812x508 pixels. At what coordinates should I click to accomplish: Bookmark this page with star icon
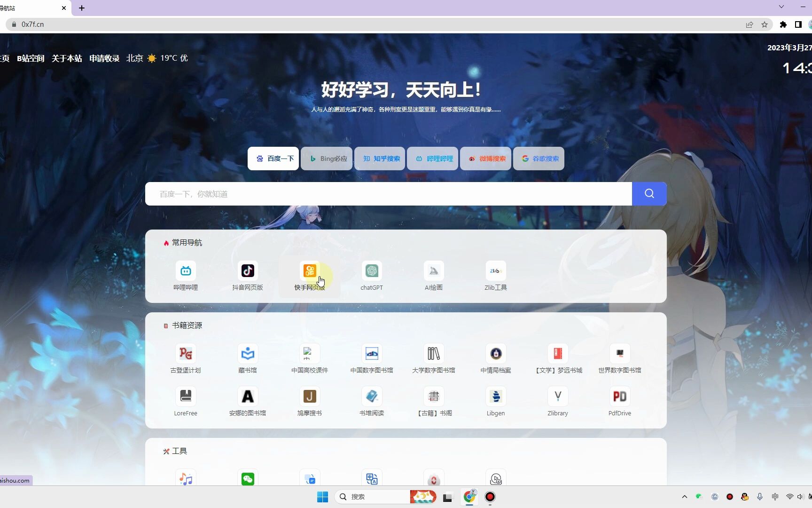pos(765,24)
